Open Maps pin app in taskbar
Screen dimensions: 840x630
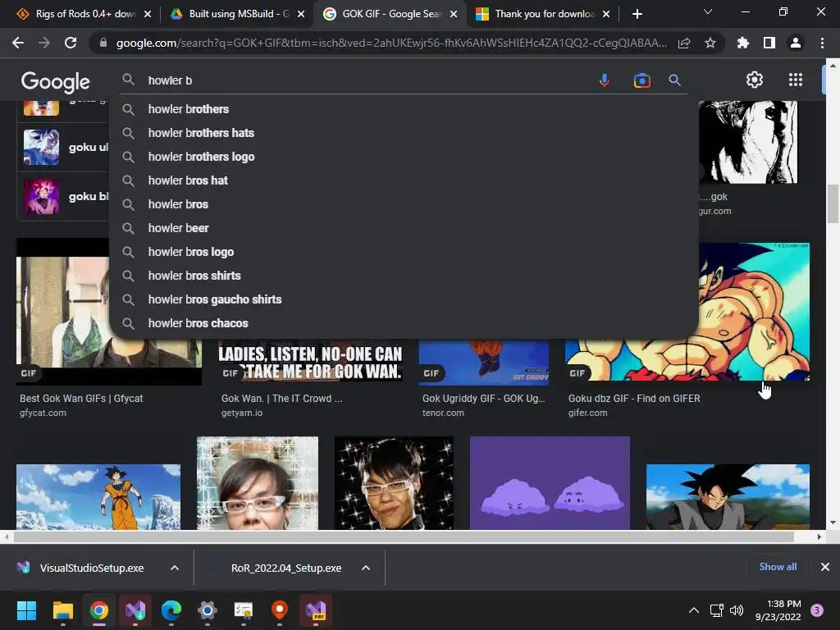280,610
